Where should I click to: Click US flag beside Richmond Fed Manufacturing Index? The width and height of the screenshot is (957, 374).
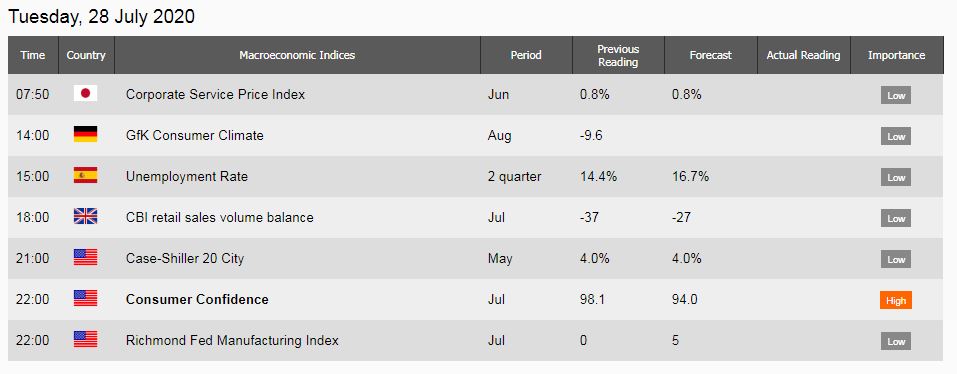(85, 339)
